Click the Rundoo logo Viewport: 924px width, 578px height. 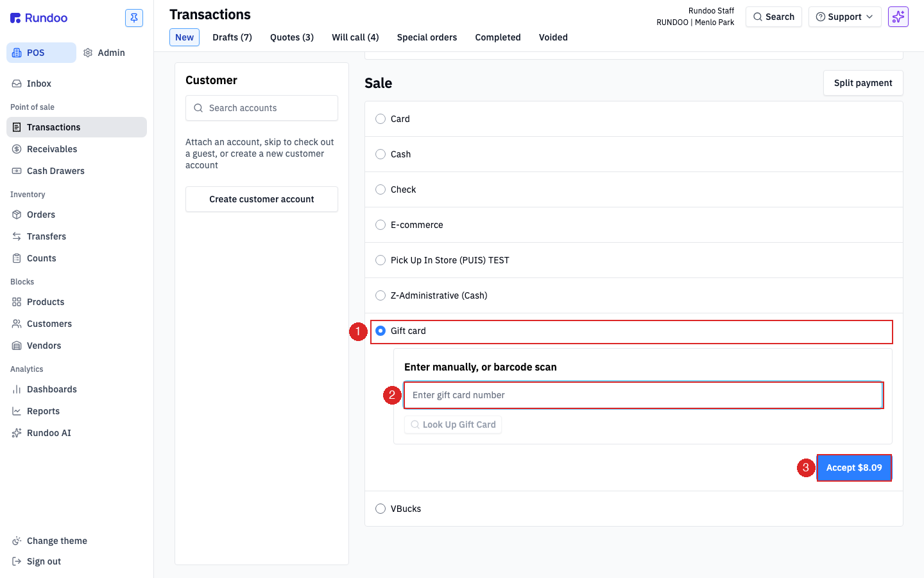[38, 18]
